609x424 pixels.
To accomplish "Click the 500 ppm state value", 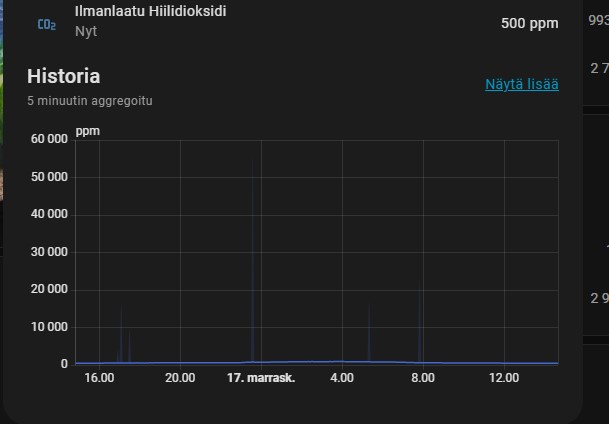I will [x=529, y=23].
